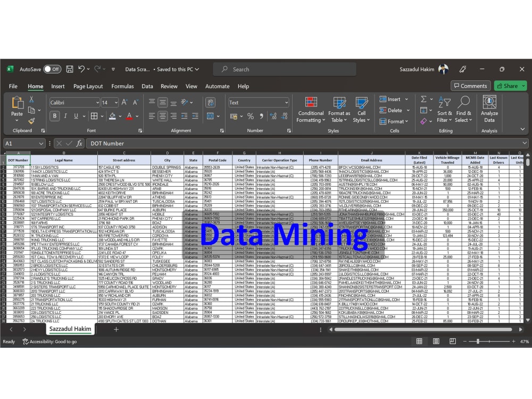Image resolution: width=532 pixels, height=399 pixels.
Task: Click the Paste clipboard icon
Action: click(17, 103)
